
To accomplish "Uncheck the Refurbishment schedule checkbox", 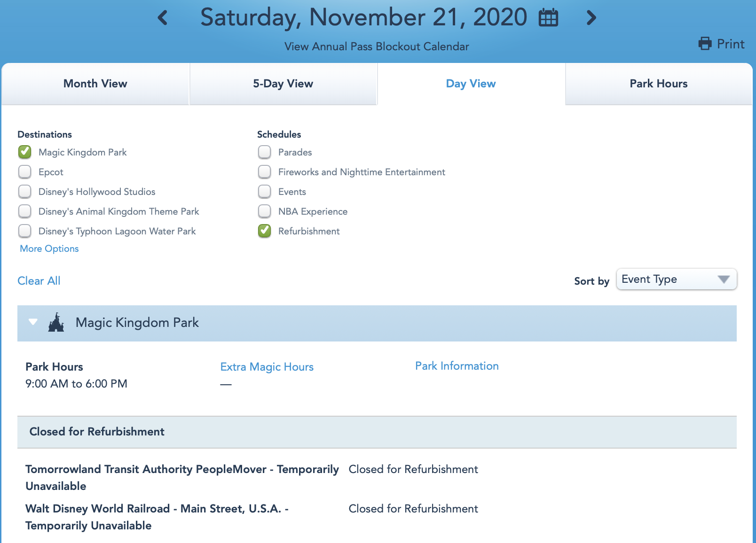I will pos(265,231).
